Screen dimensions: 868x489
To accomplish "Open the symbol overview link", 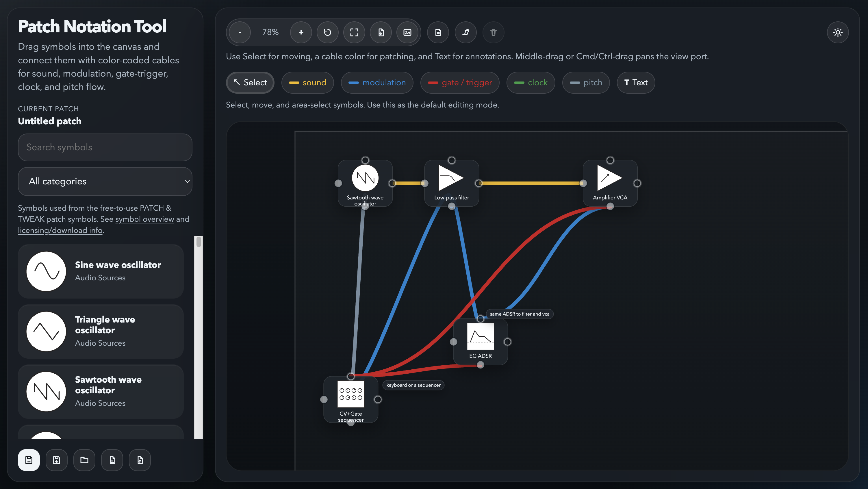I will point(144,219).
